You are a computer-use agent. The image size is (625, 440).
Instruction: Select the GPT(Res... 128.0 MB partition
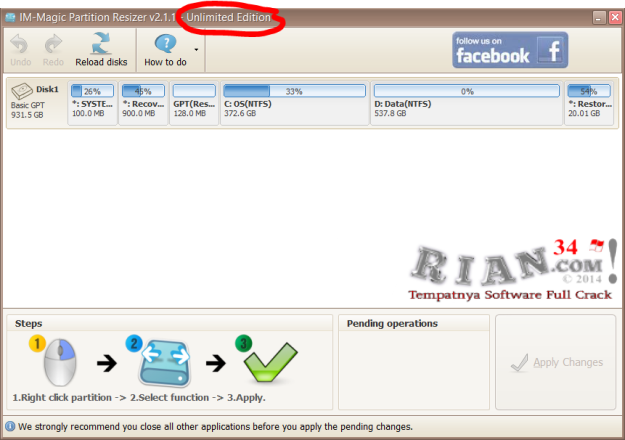coord(194,103)
